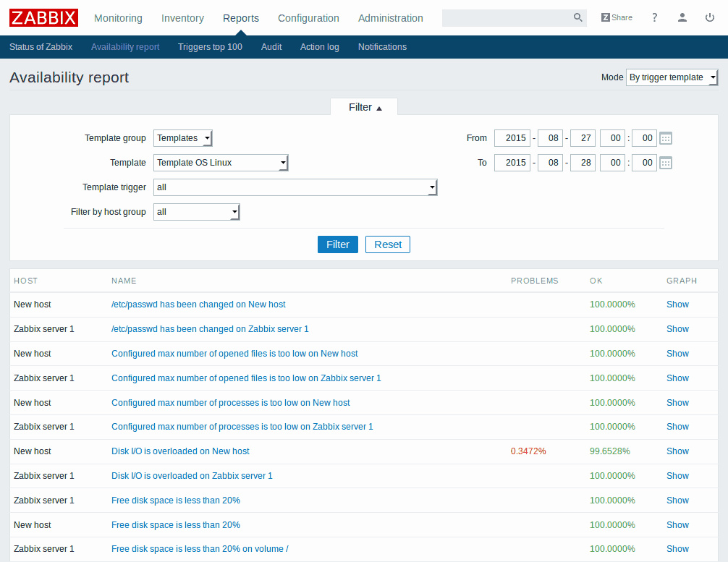Open the Filter by host group dropdown
Screen dimensions: 728x562
click(x=196, y=212)
